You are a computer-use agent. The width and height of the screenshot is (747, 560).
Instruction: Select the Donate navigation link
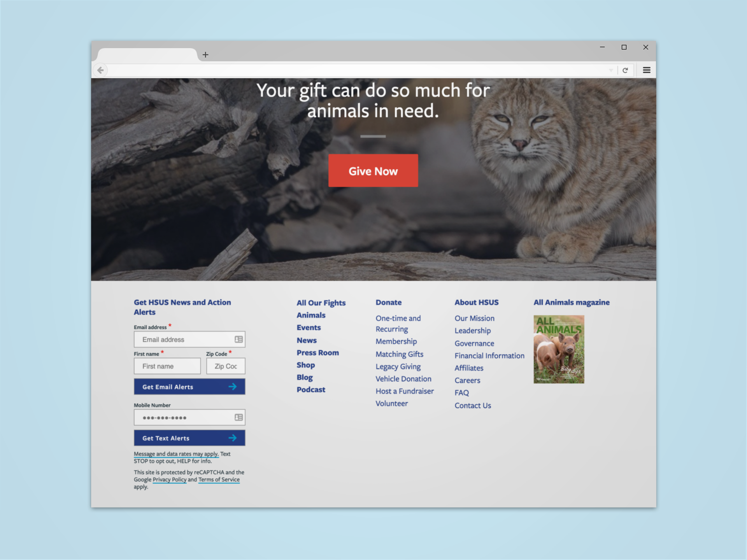[x=388, y=302]
